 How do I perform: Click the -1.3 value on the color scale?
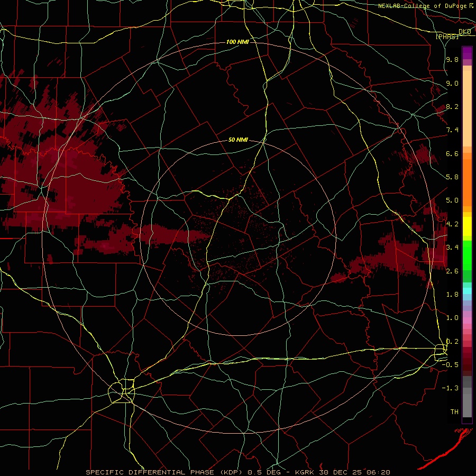tap(450, 388)
